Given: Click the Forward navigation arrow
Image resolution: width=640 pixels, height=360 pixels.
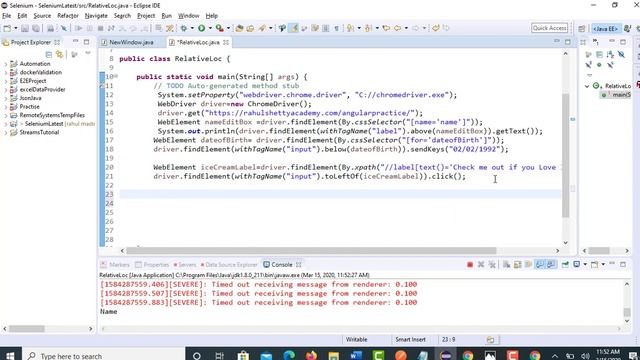Looking at the screenshot, I should (x=416, y=28).
